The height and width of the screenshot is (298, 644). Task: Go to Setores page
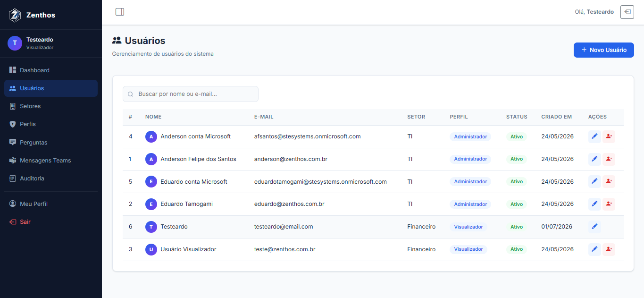click(51, 106)
